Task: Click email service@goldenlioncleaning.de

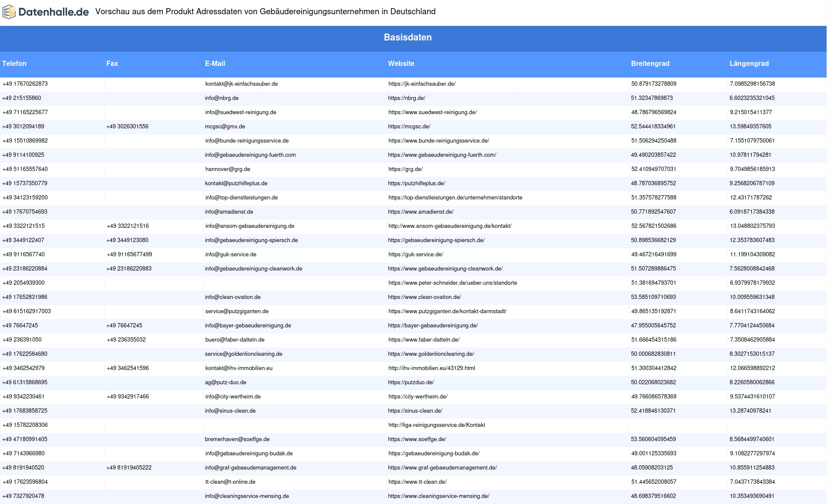Action: click(x=244, y=354)
